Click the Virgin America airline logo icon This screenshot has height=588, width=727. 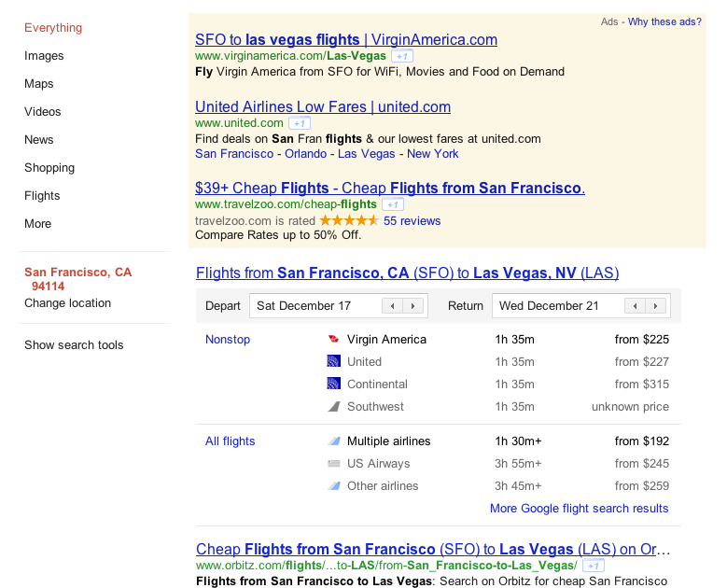pyautogui.click(x=334, y=339)
